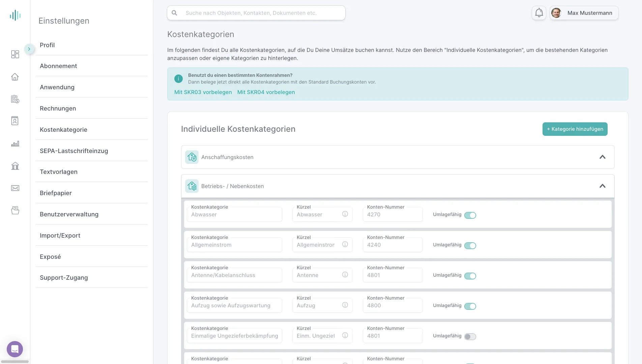Image resolution: width=642 pixels, height=364 pixels.
Task: Edit the Abwasser Kostenkategorie field
Action: 234,214
